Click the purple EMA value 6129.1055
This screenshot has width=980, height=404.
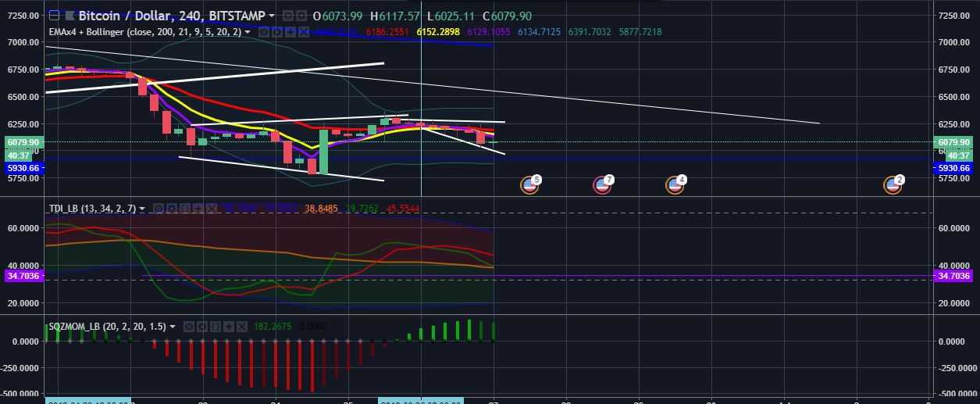click(x=488, y=32)
